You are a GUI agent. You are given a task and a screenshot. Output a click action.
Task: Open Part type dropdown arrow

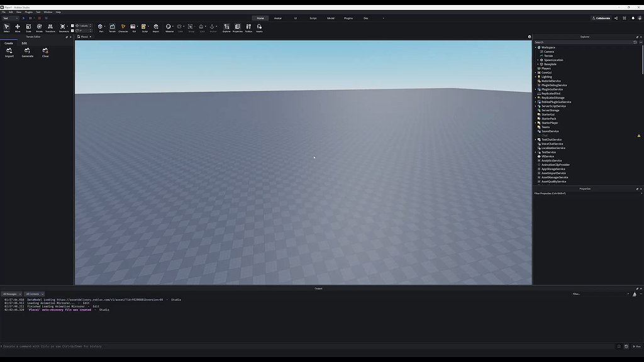pos(105,26)
